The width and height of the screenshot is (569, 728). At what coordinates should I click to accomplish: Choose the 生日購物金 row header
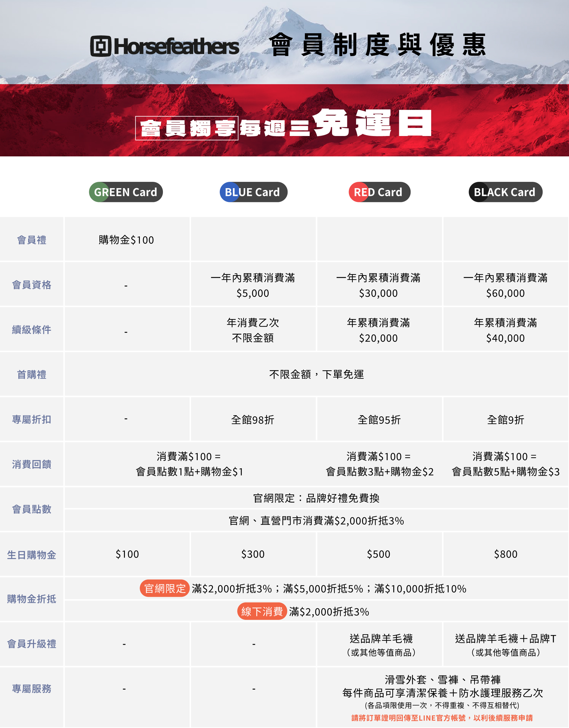(32, 555)
